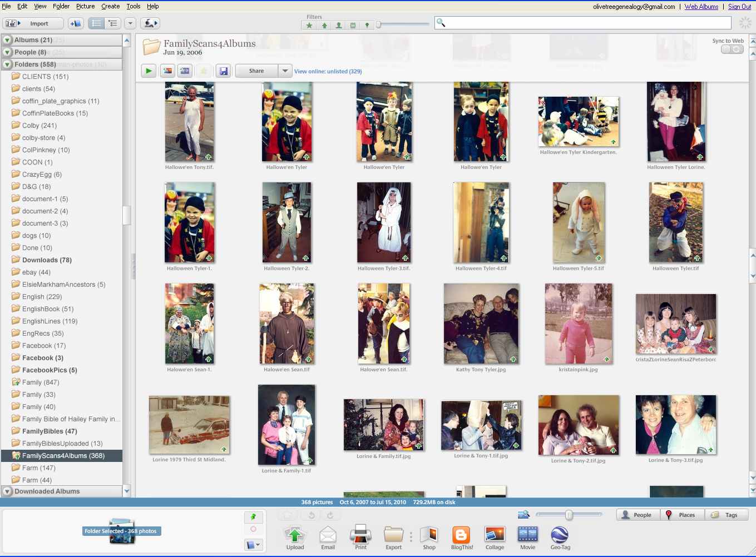Play the folder slideshow
756x557 pixels.
coord(149,71)
